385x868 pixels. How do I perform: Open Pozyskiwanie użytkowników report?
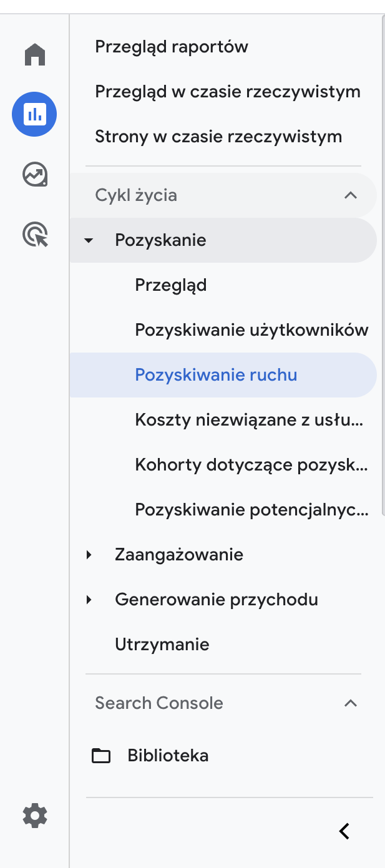coord(251,330)
